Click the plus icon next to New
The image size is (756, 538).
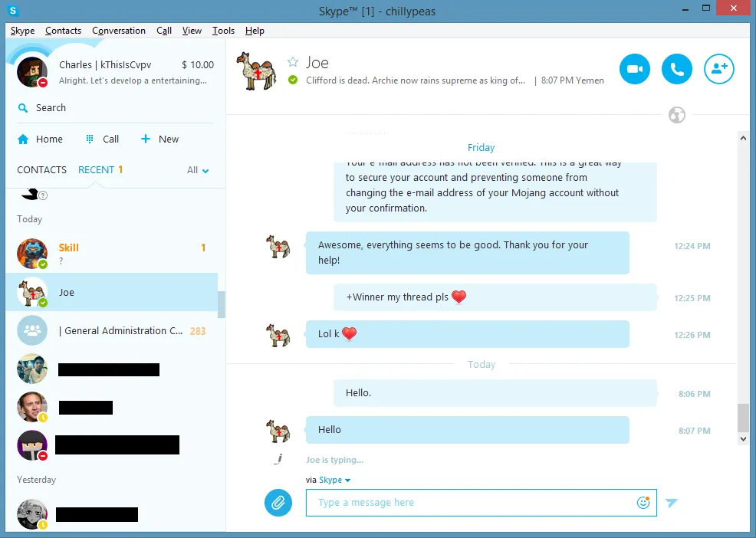coord(145,139)
